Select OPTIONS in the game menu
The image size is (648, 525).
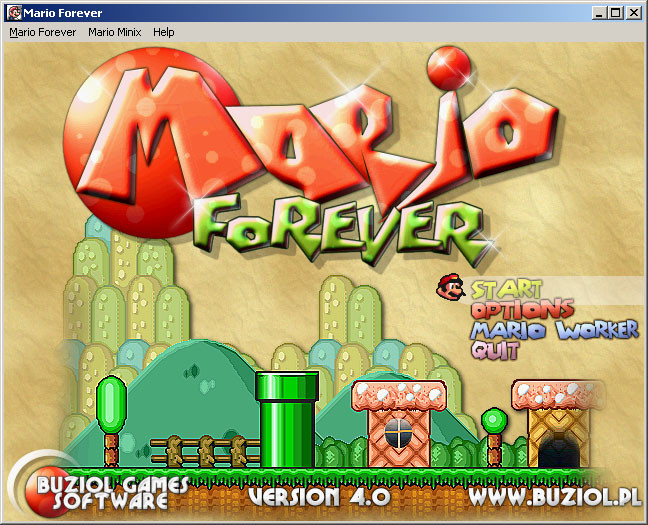[522, 309]
